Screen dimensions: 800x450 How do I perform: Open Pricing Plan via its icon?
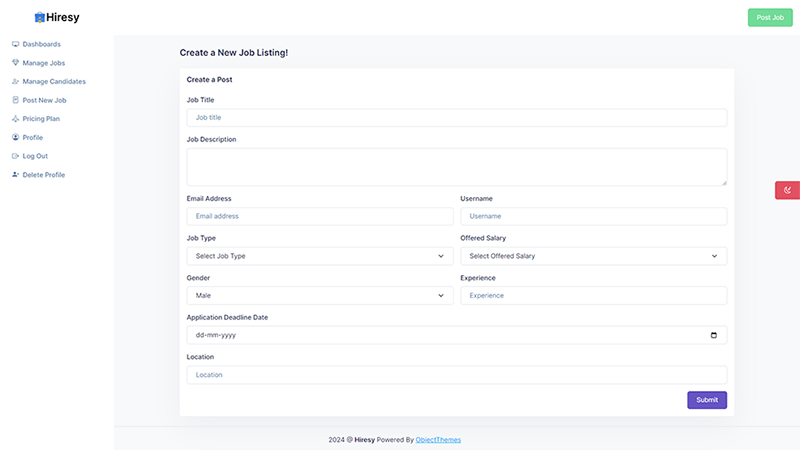pyautogui.click(x=15, y=119)
